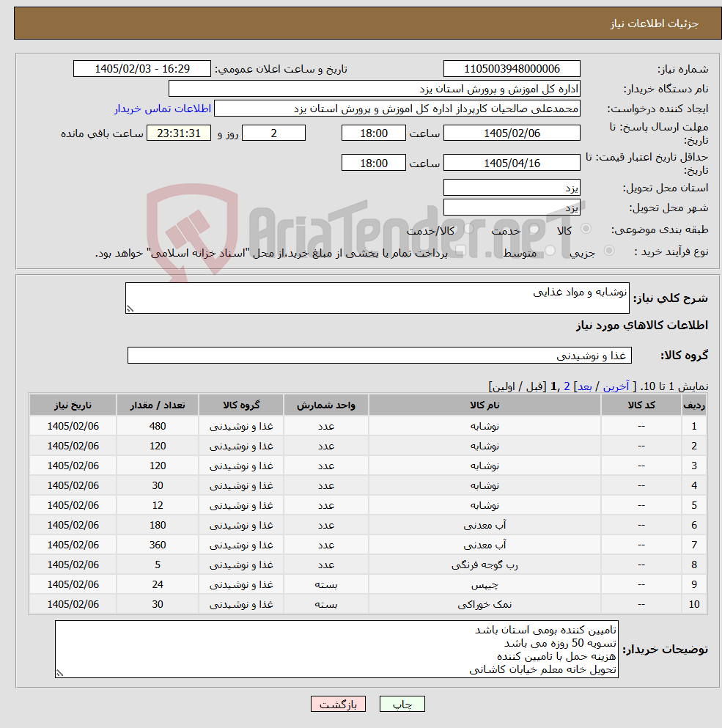722x728 pixels.
Task: Click the نام کالا column header
Action: click(x=485, y=405)
